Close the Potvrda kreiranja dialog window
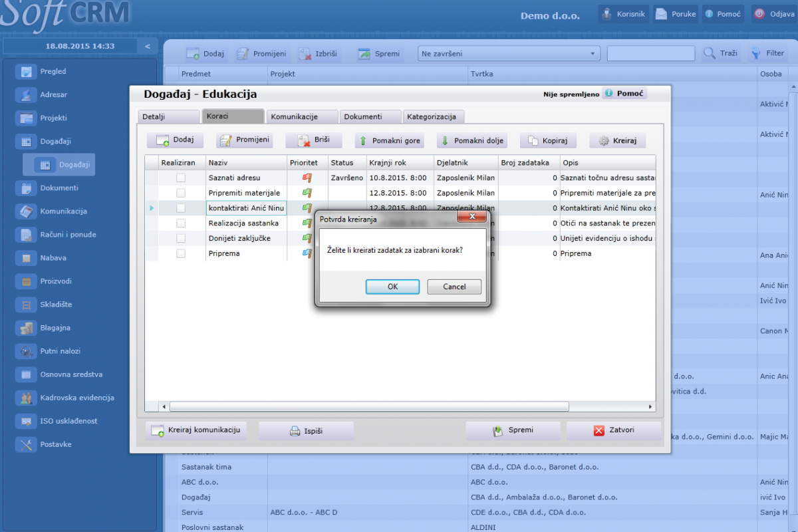The image size is (798, 532). tap(472, 217)
